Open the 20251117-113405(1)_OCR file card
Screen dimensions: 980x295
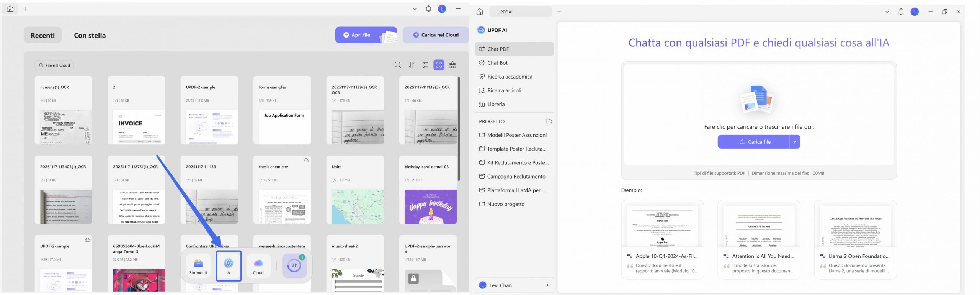pyautogui.click(x=64, y=190)
